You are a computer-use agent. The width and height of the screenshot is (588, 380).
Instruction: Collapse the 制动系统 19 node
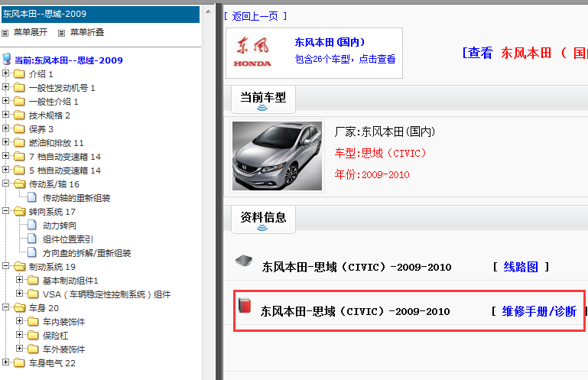[x=5, y=266]
